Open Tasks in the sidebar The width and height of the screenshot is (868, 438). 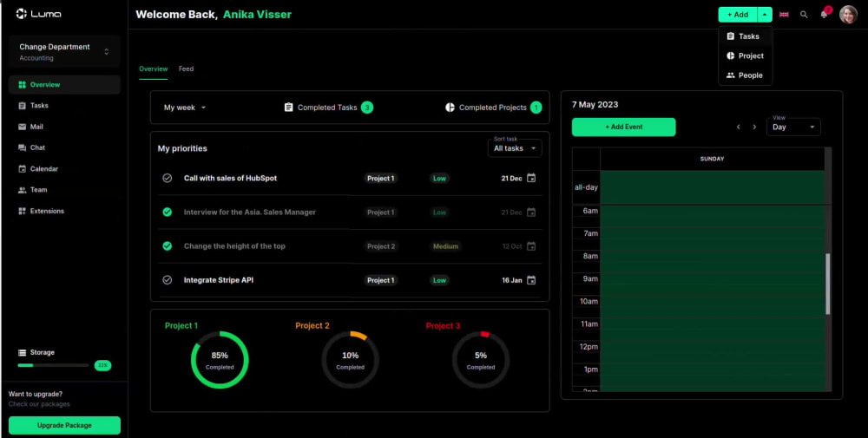point(64,106)
